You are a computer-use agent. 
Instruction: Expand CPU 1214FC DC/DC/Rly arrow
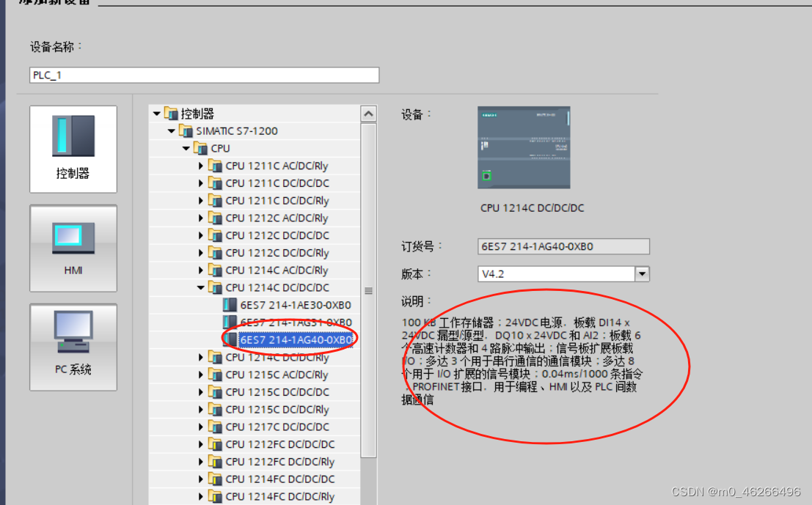click(201, 496)
